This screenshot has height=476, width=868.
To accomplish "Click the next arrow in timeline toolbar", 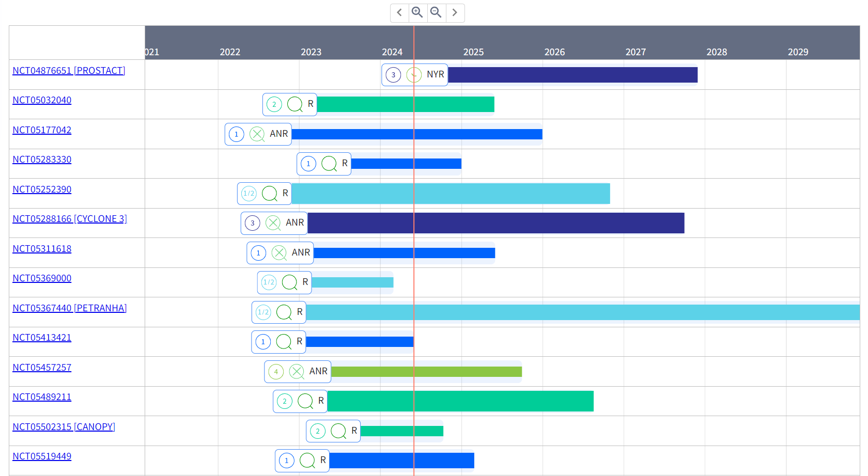I will pyautogui.click(x=455, y=13).
